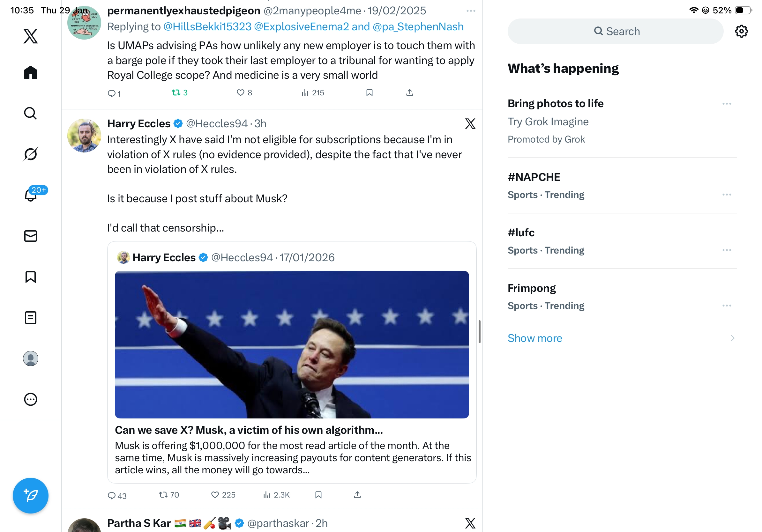762x532 pixels.
Task: Click Show more trends link
Action: pos(535,338)
